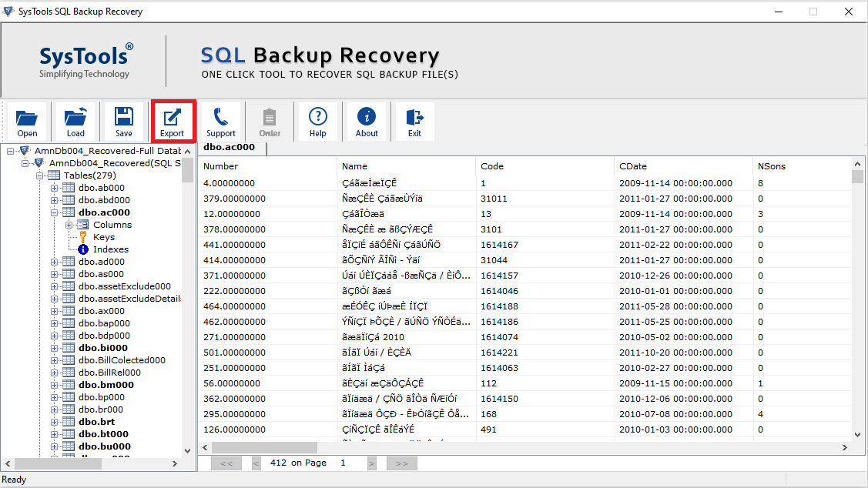Open the Support phone icon
This screenshot has width=868, height=488.
[221, 121]
